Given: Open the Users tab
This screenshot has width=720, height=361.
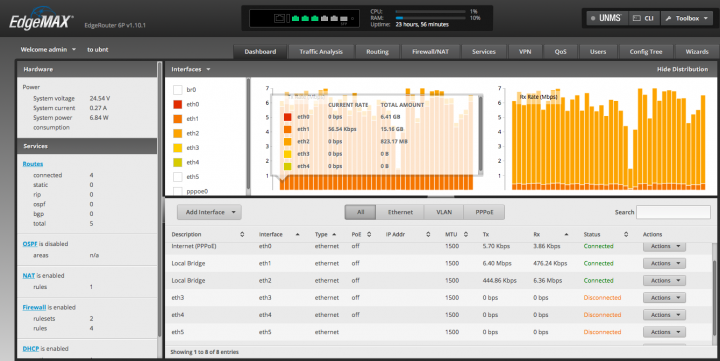Looking at the screenshot, I should [x=598, y=52].
